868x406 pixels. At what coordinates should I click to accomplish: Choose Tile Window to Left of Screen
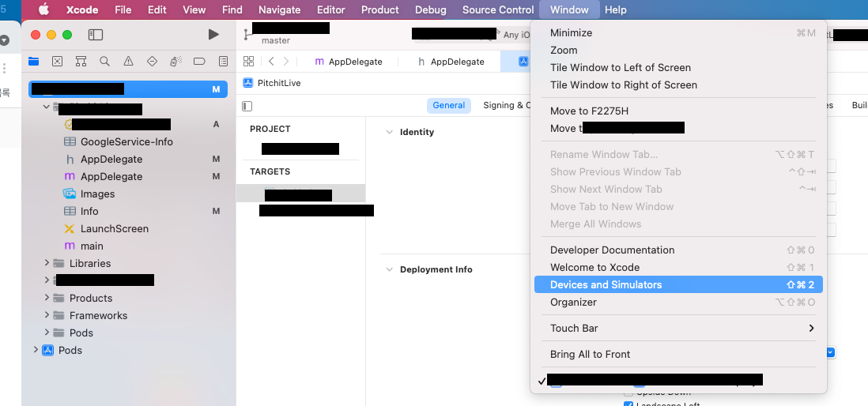coord(678,67)
